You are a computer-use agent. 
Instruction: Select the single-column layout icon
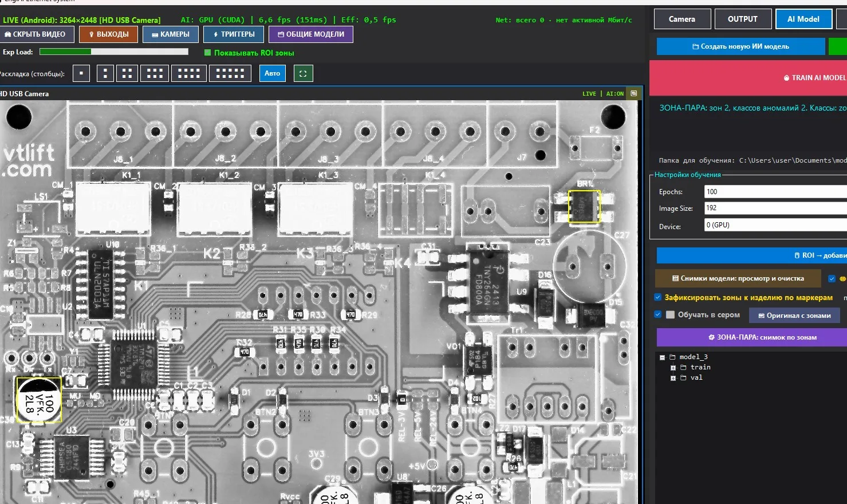pyautogui.click(x=81, y=73)
